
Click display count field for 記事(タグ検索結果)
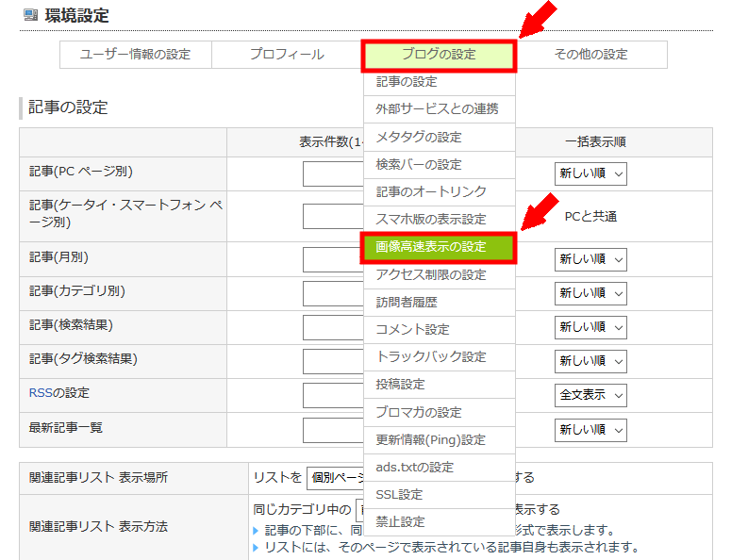tap(334, 361)
